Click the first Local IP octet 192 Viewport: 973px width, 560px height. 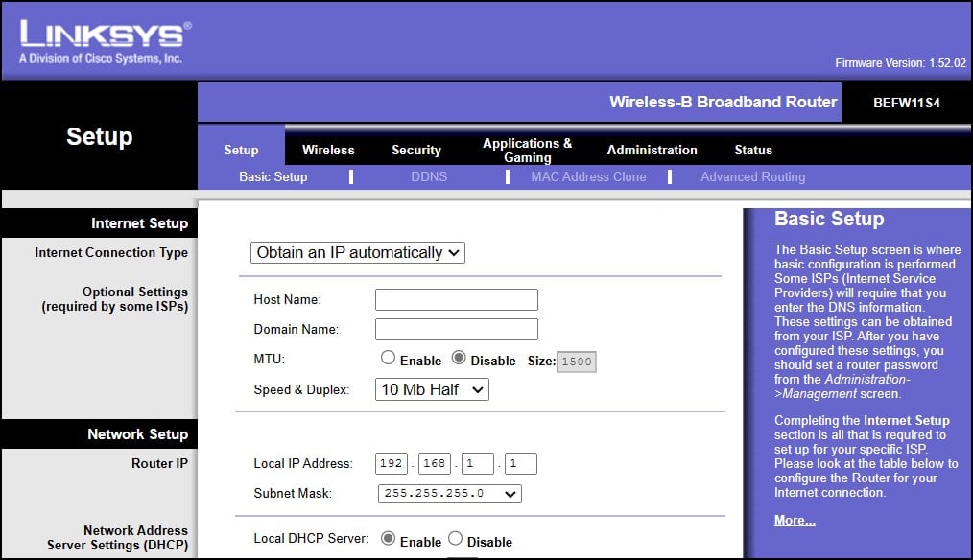392,463
